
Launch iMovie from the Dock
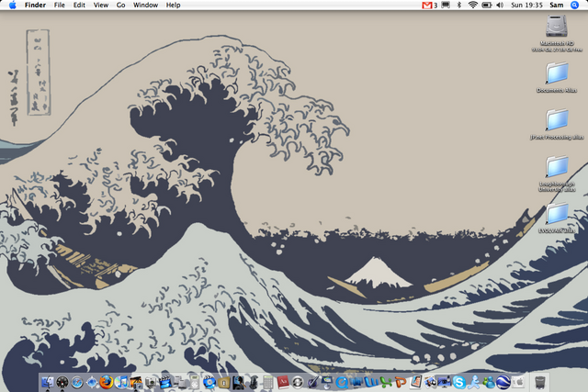(165, 382)
